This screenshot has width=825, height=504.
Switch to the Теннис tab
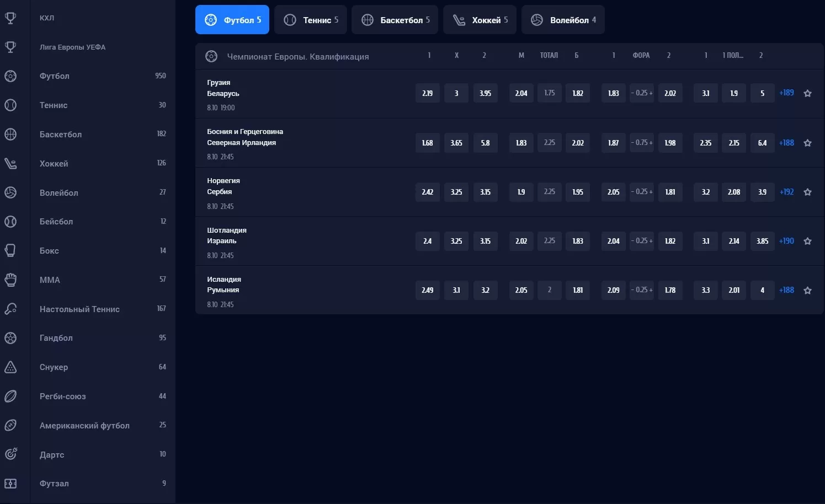(311, 20)
